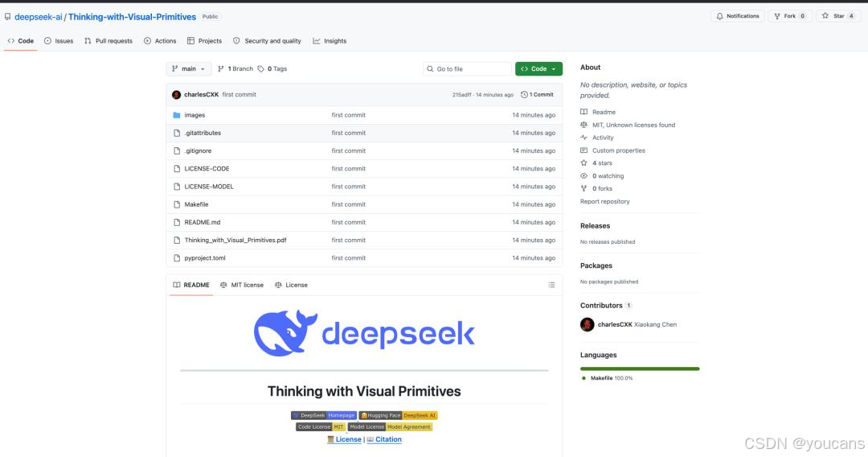Viewport: 868px width, 457px height.
Task: Click the Model License badge
Action: tap(390, 427)
